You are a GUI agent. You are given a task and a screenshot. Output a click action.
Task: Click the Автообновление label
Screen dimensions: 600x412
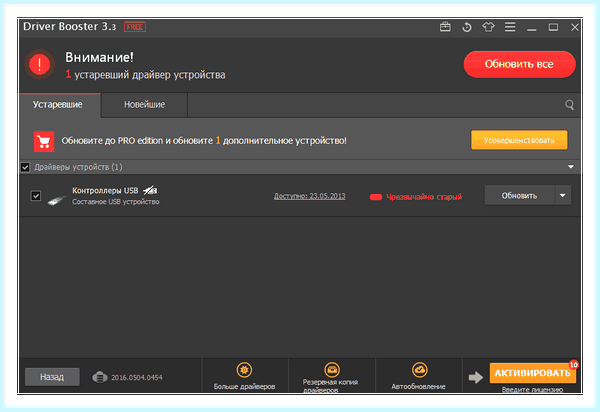pyautogui.click(x=418, y=386)
